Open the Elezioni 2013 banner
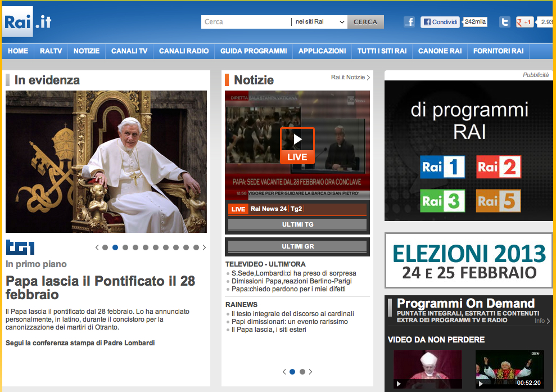This screenshot has height=392, width=556. tap(469, 261)
